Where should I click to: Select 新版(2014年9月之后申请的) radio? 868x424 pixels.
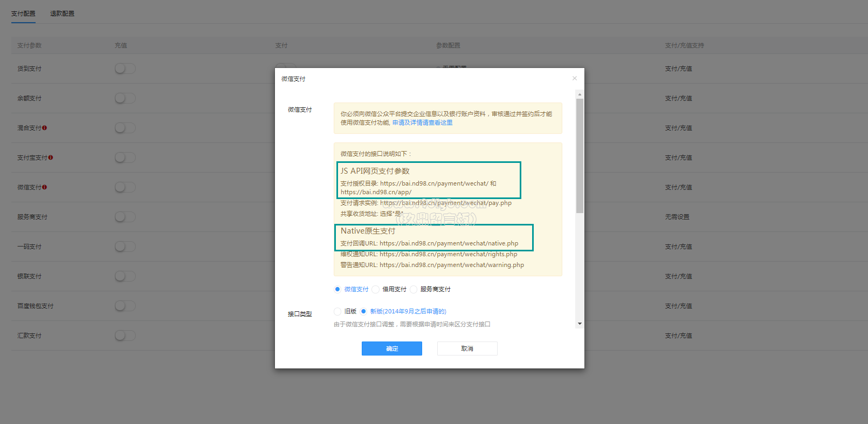(x=363, y=311)
